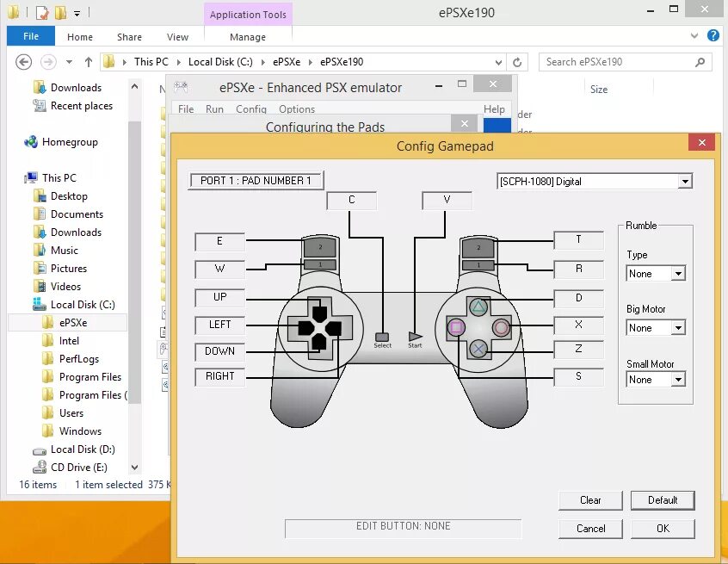Click navigation pane scrollbar down arrow
This screenshot has width=728, height=564.
click(134, 467)
